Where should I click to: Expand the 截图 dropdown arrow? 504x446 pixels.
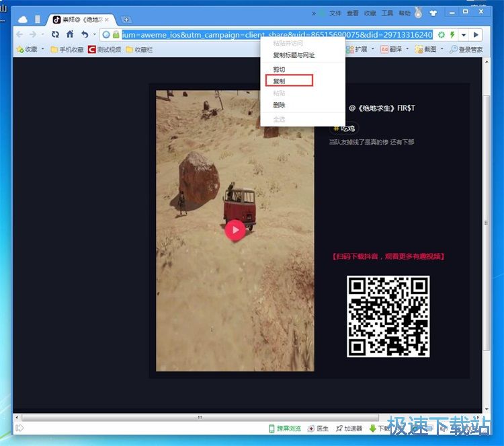(x=442, y=49)
